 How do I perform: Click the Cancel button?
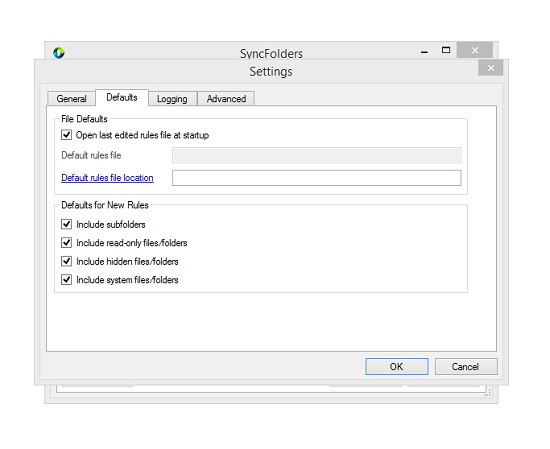click(x=466, y=367)
